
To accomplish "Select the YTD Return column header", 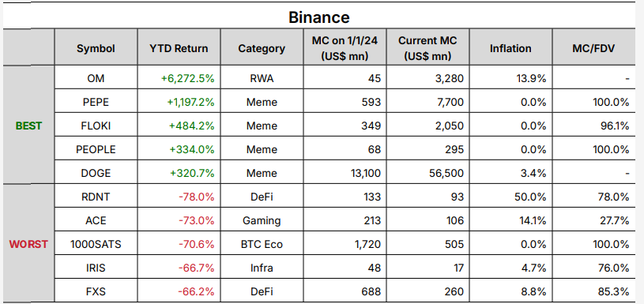I will [179, 47].
